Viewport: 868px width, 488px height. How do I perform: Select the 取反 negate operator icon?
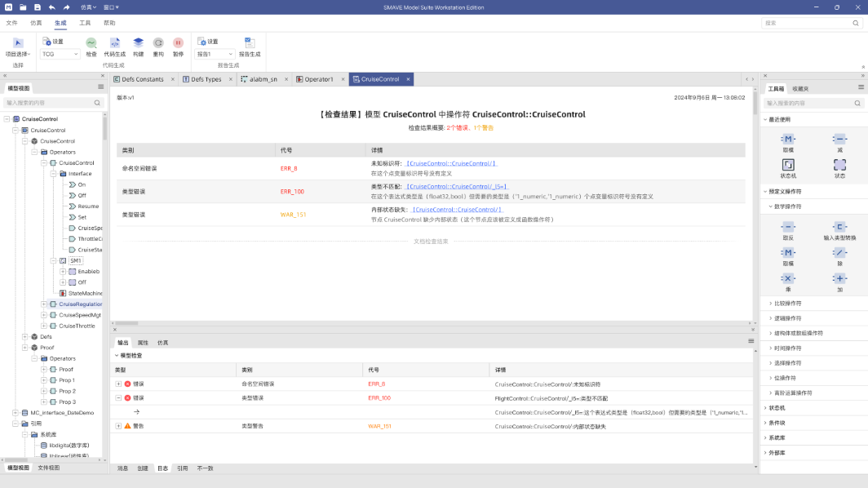coord(788,227)
